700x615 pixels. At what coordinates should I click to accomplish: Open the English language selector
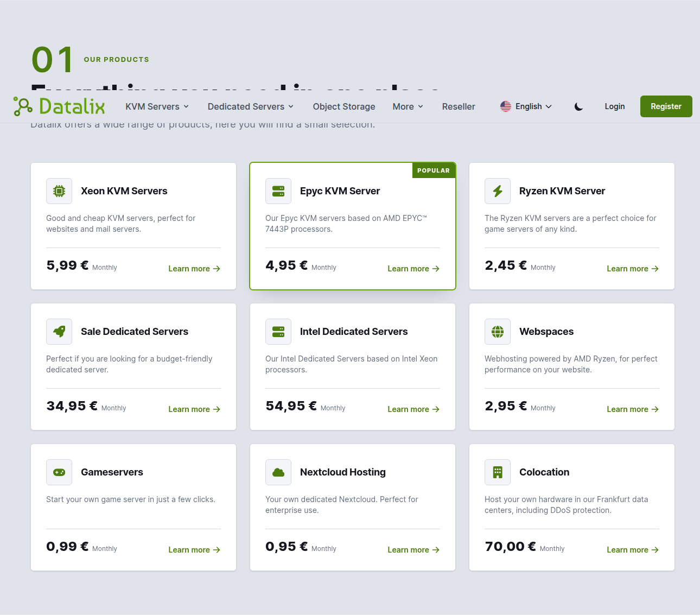coord(526,106)
